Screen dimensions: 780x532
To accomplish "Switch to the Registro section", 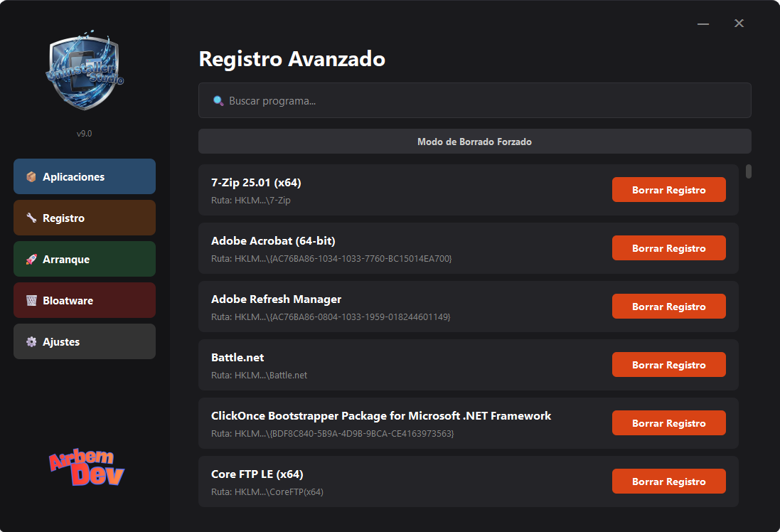I will pyautogui.click(x=85, y=218).
